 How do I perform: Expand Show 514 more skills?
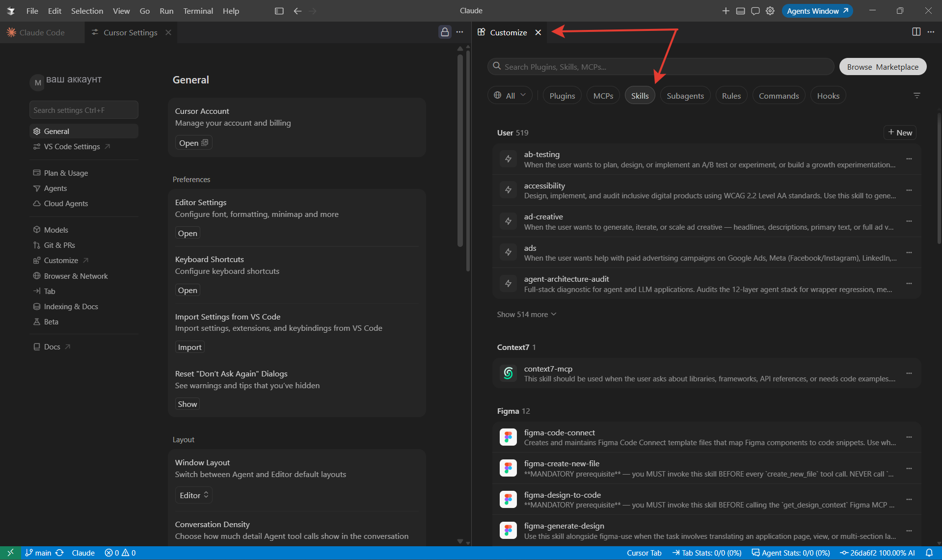[526, 315]
